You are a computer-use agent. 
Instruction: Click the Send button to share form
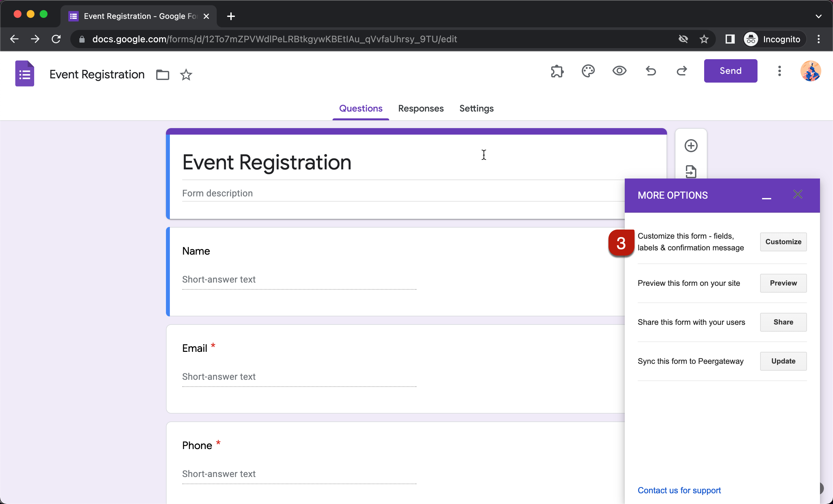tap(730, 71)
